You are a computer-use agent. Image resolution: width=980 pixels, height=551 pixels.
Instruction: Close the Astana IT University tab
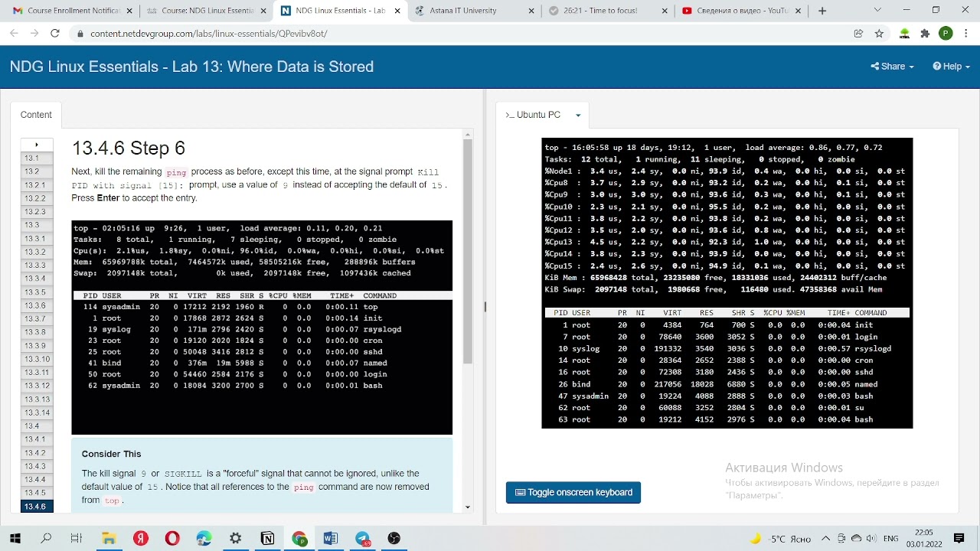(530, 11)
